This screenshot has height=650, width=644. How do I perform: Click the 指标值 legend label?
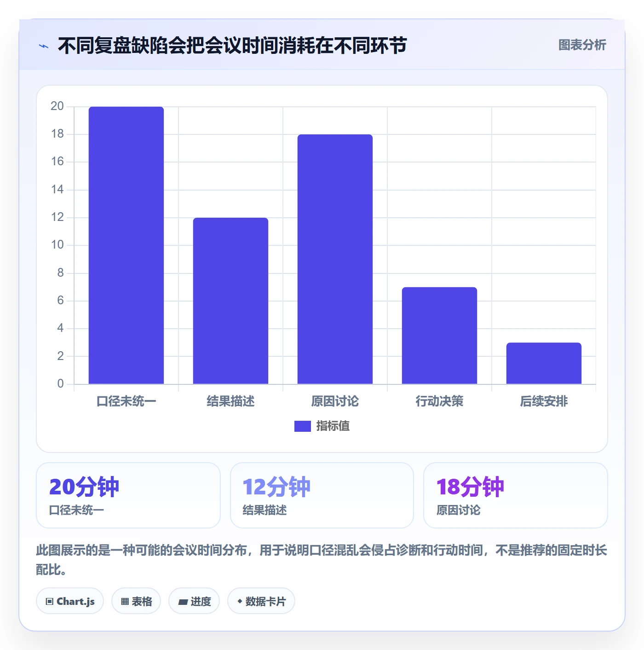click(333, 426)
